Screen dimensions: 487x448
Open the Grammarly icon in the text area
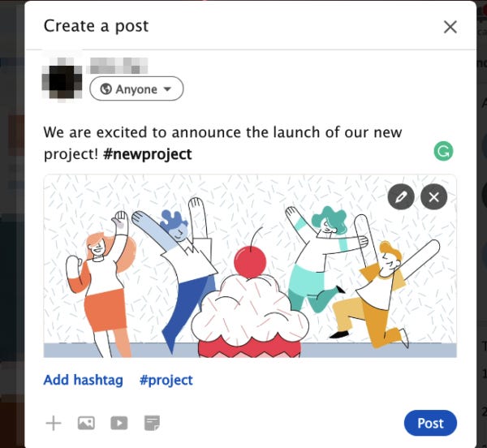(443, 151)
